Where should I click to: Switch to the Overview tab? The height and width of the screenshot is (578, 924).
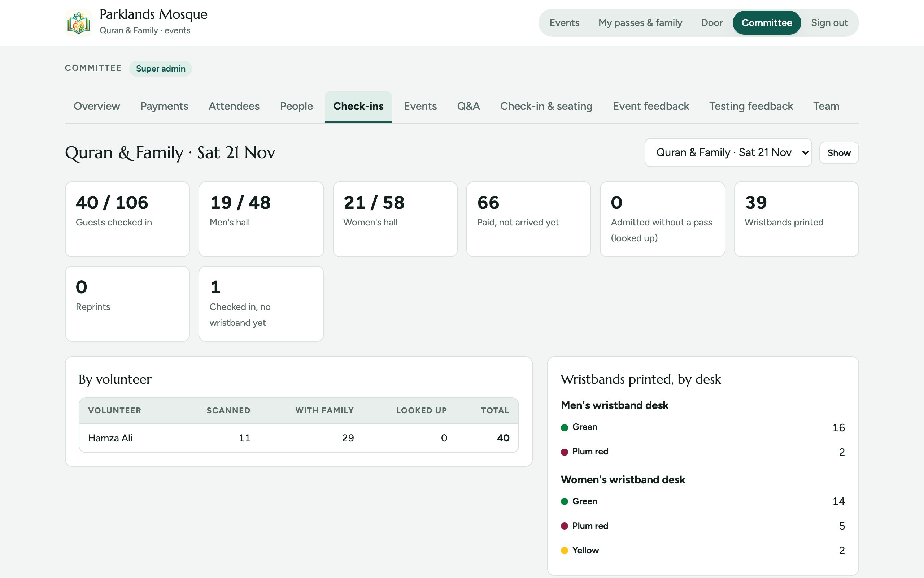pyautogui.click(x=97, y=106)
